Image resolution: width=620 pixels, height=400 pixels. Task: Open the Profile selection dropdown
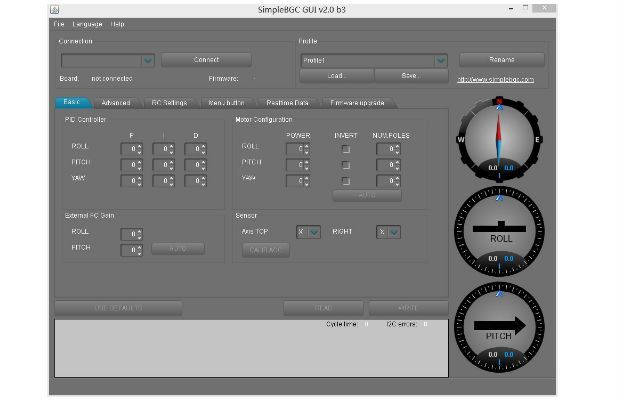[x=374, y=60]
